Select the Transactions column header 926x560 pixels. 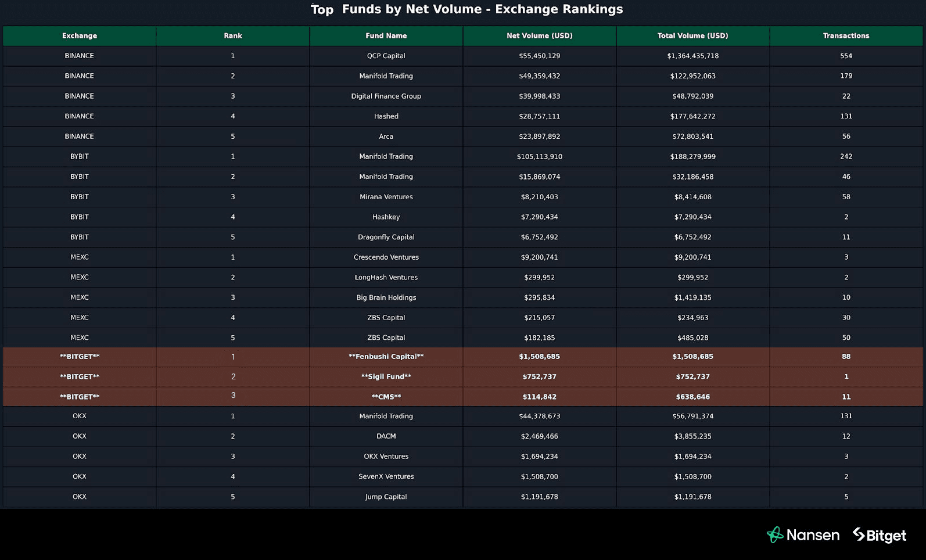coord(846,36)
